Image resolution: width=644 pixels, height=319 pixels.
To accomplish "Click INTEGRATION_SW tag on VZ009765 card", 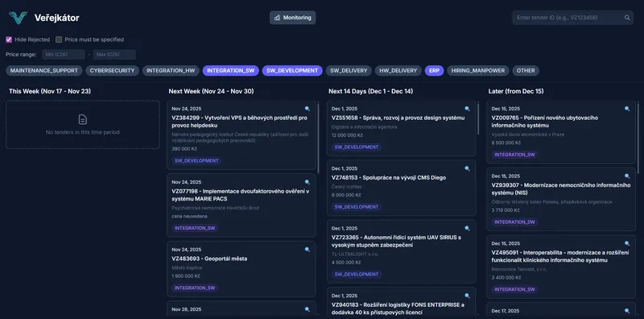I will [x=515, y=155].
